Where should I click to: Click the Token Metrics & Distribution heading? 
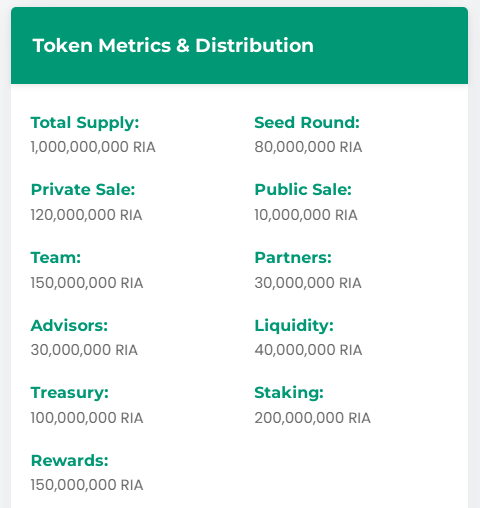coord(173,45)
